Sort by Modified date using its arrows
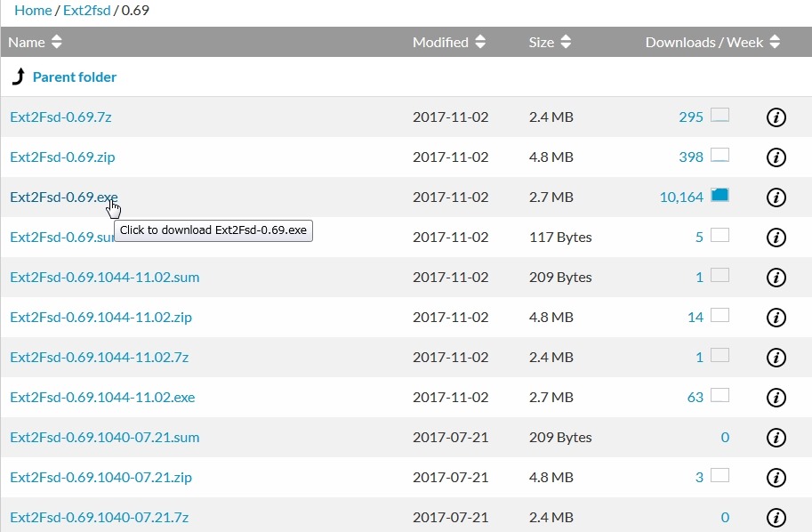This screenshot has height=532, width=812. pos(480,41)
